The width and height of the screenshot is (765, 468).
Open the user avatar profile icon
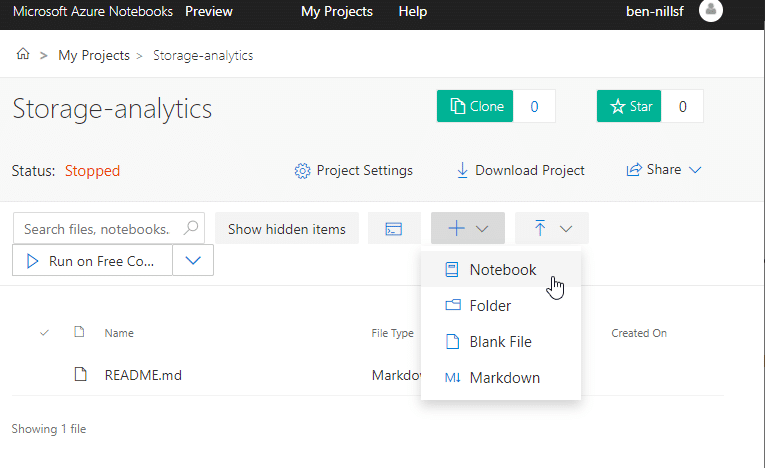(710, 10)
